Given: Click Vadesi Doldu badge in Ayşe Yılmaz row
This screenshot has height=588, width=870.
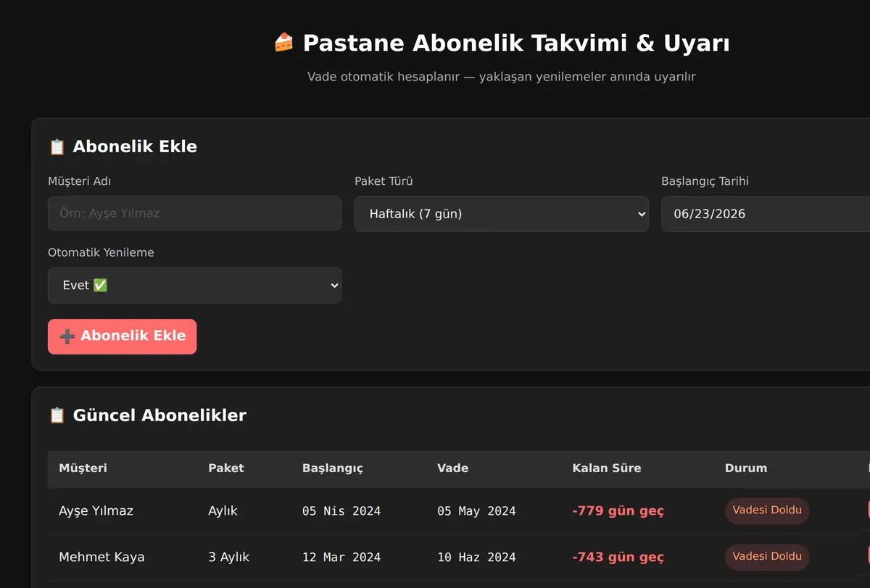Looking at the screenshot, I should (767, 510).
